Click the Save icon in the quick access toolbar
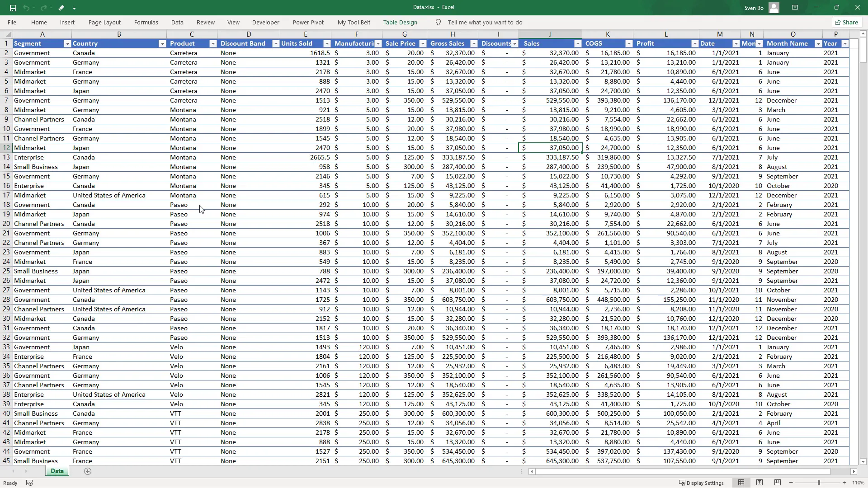 [x=13, y=8]
